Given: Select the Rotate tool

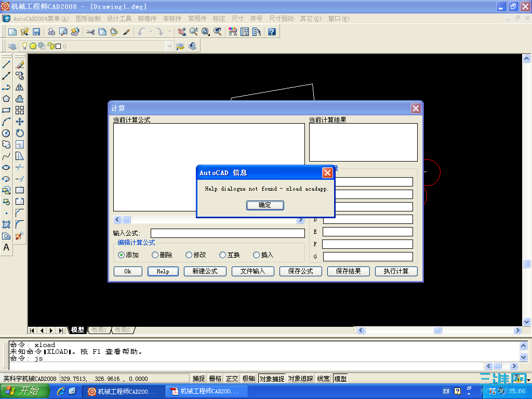Looking at the screenshot, I should pos(20,133).
